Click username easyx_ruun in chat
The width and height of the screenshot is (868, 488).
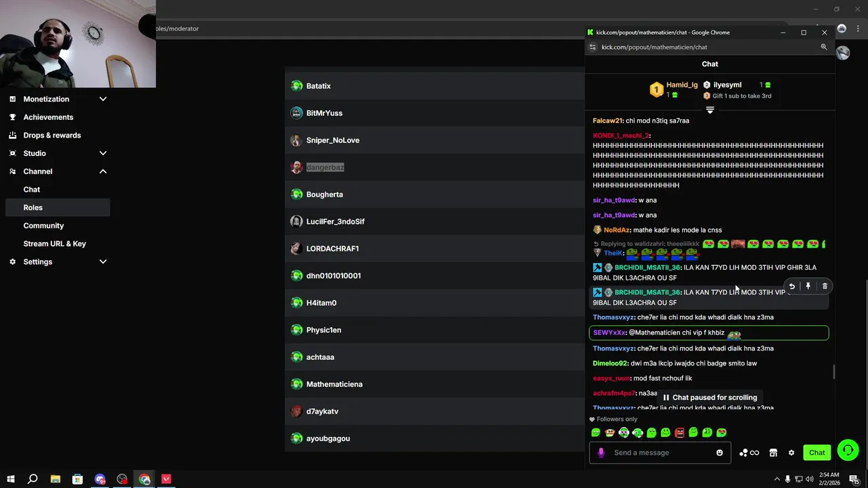[x=611, y=378]
